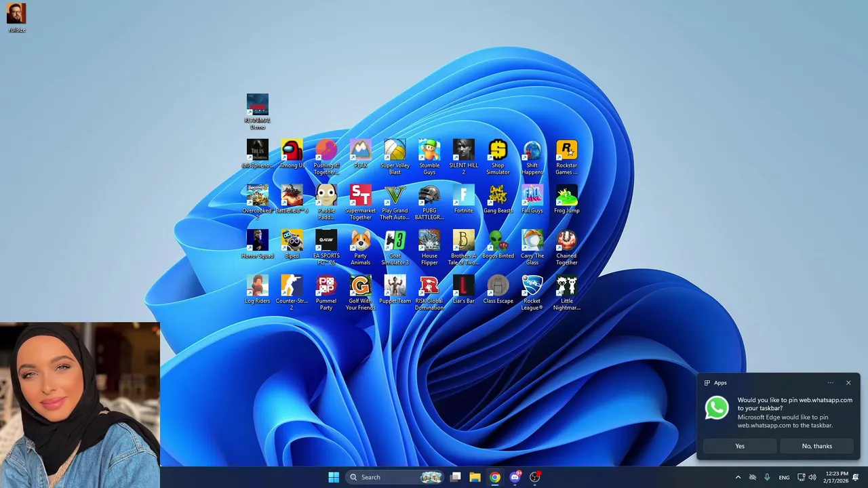Open File Explorer from the taskbar
The height and width of the screenshot is (488, 868).
point(475,477)
